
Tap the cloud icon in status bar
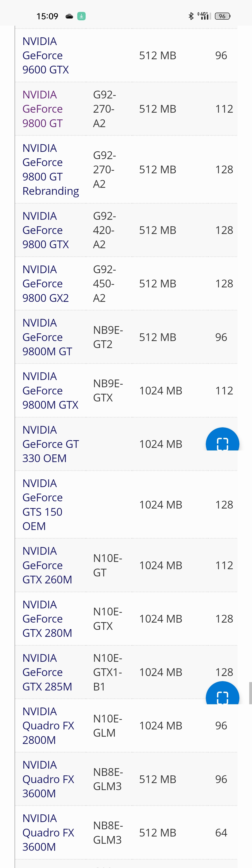point(69,16)
